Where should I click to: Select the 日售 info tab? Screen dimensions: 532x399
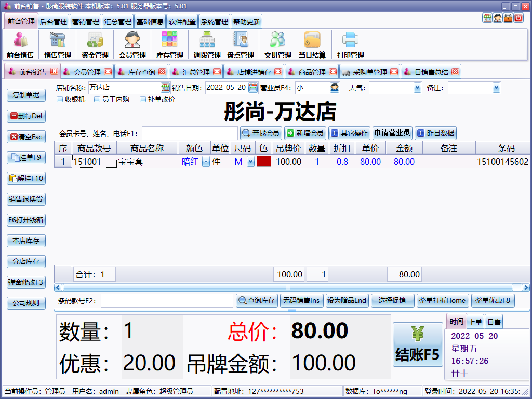pyautogui.click(x=494, y=322)
